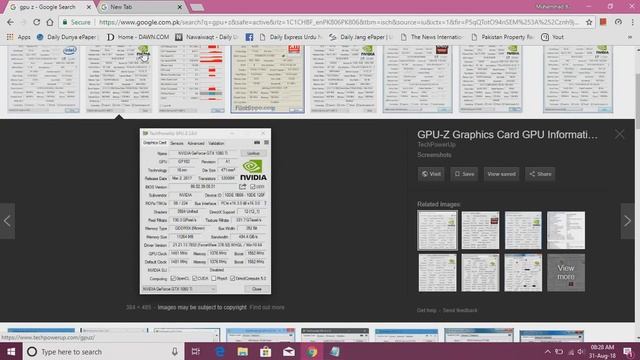Open volume control in system tray
The width and height of the screenshot is (640, 360).
[x=581, y=352]
